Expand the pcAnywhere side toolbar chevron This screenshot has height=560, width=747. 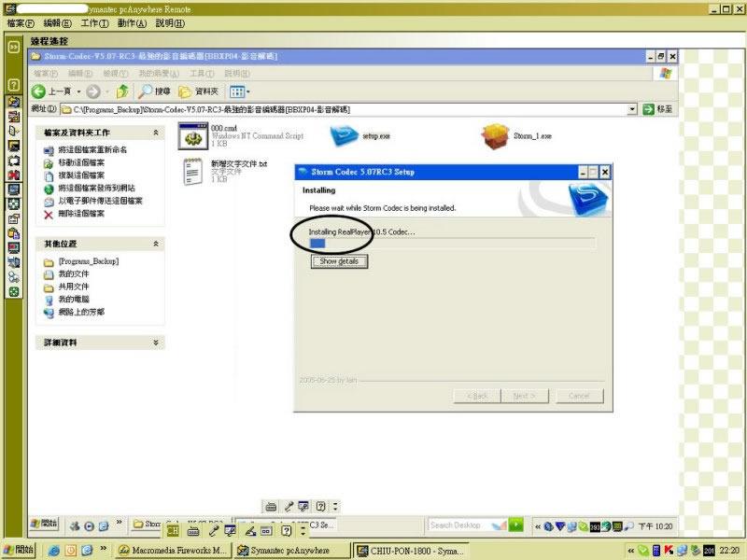(14, 47)
